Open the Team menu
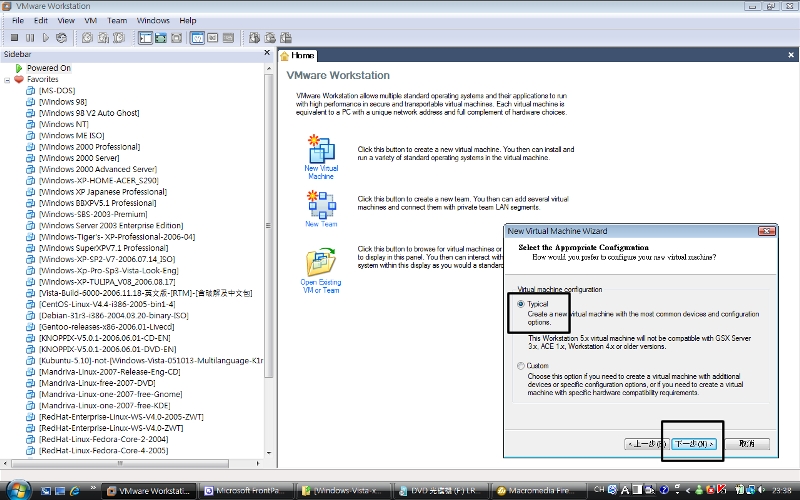This screenshot has height=500, width=800. [x=117, y=20]
